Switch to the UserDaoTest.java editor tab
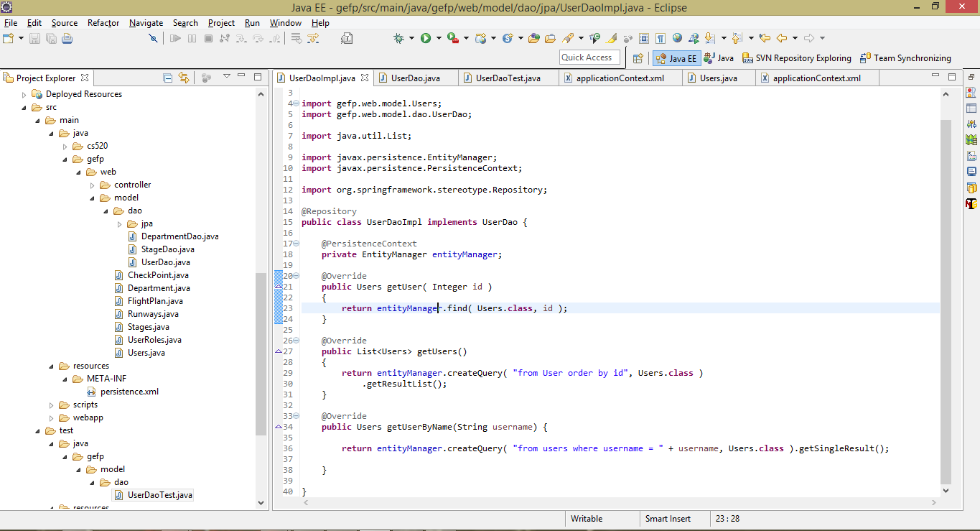This screenshot has width=980, height=531. point(507,78)
